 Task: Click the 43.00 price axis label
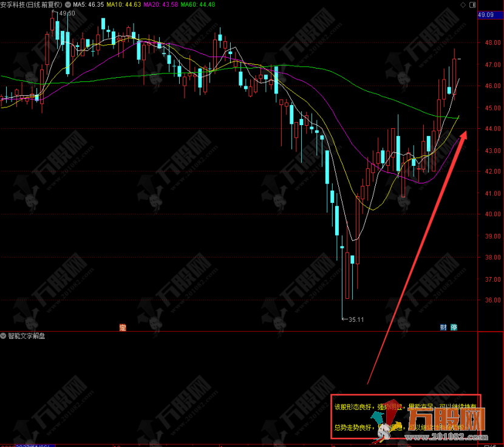pos(493,151)
